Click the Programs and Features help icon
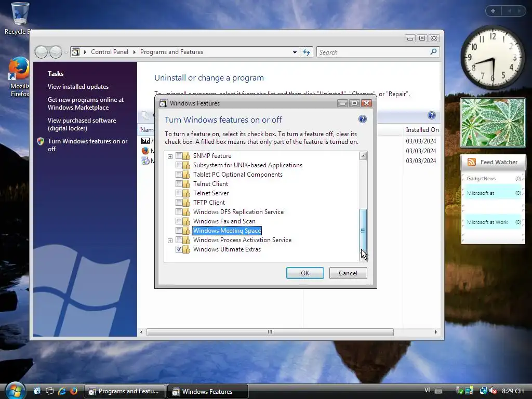 [432, 115]
